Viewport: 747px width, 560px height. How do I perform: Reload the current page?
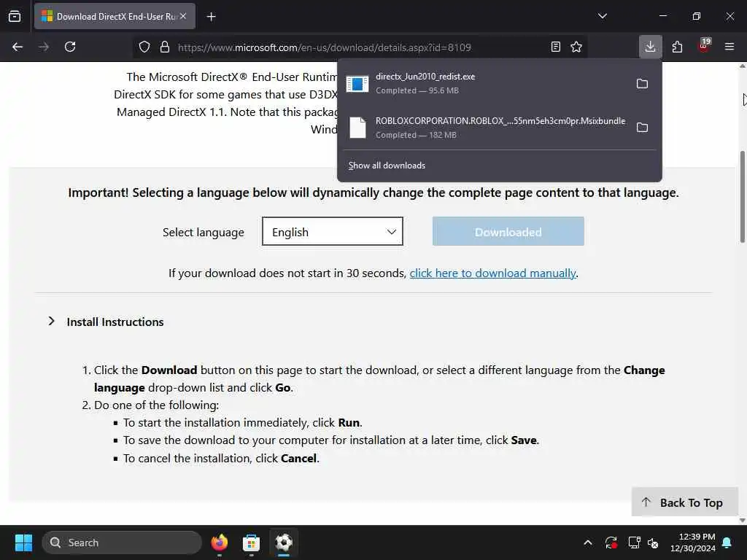[x=70, y=47]
